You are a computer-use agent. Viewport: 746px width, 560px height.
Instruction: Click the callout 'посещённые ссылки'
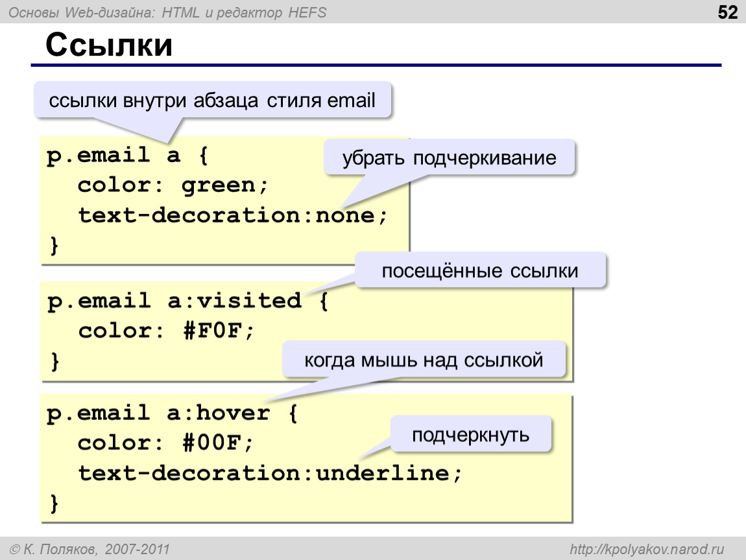coord(480,270)
